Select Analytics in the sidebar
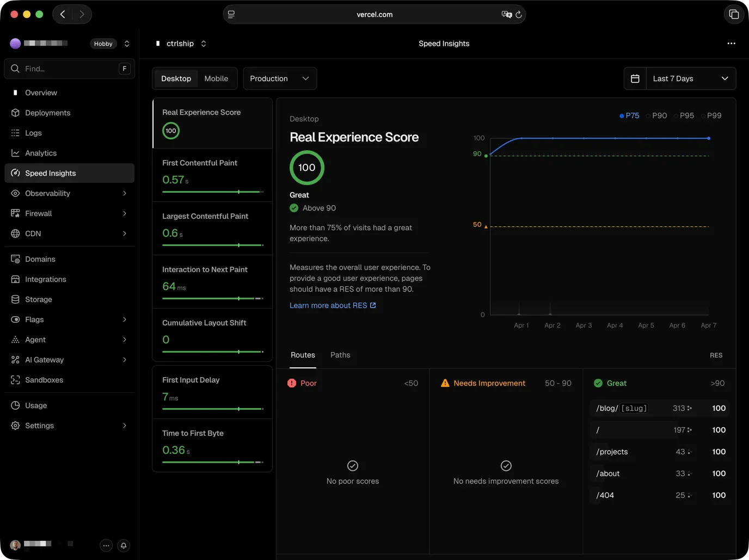 (x=41, y=153)
